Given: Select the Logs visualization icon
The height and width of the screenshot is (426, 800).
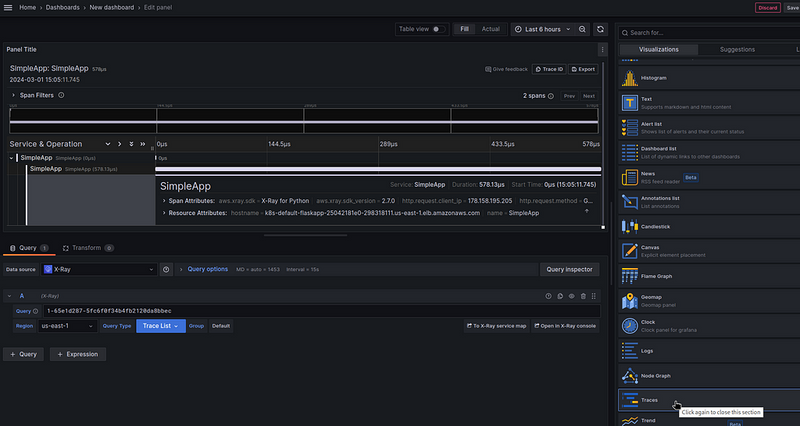Looking at the screenshot, I should [630, 350].
